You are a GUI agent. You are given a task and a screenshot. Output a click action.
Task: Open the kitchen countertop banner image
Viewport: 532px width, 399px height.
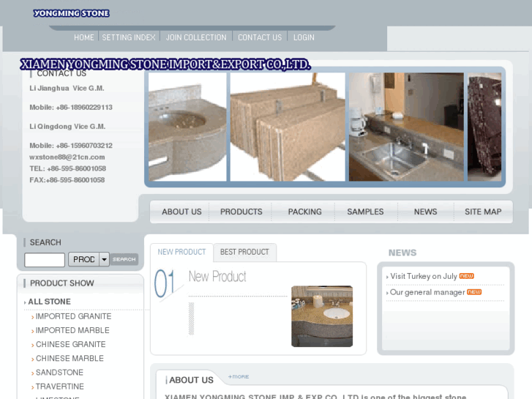tap(406, 127)
